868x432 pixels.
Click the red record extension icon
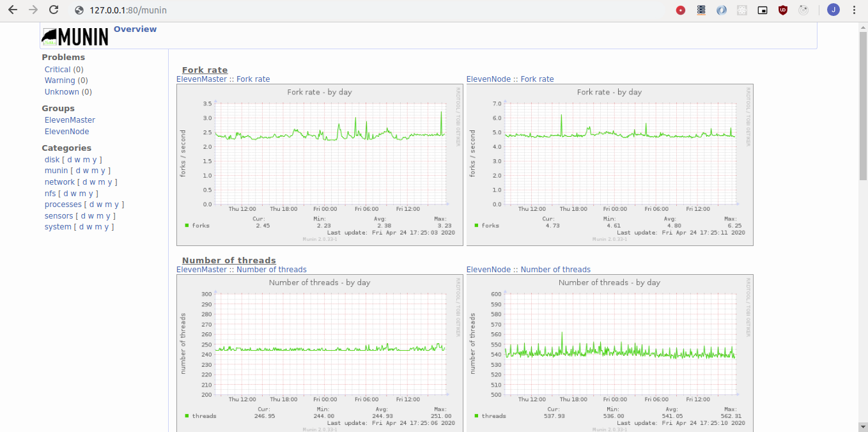coord(681,10)
